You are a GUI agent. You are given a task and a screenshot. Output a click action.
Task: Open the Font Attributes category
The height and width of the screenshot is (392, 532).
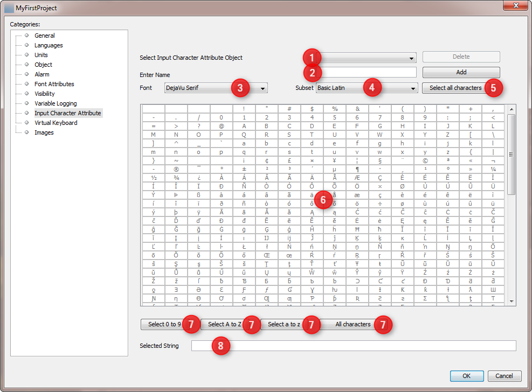click(x=53, y=84)
